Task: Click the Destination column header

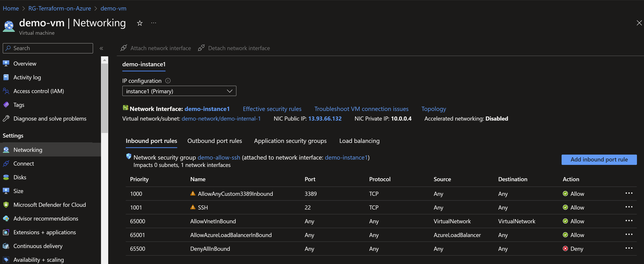Action: pos(513,179)
